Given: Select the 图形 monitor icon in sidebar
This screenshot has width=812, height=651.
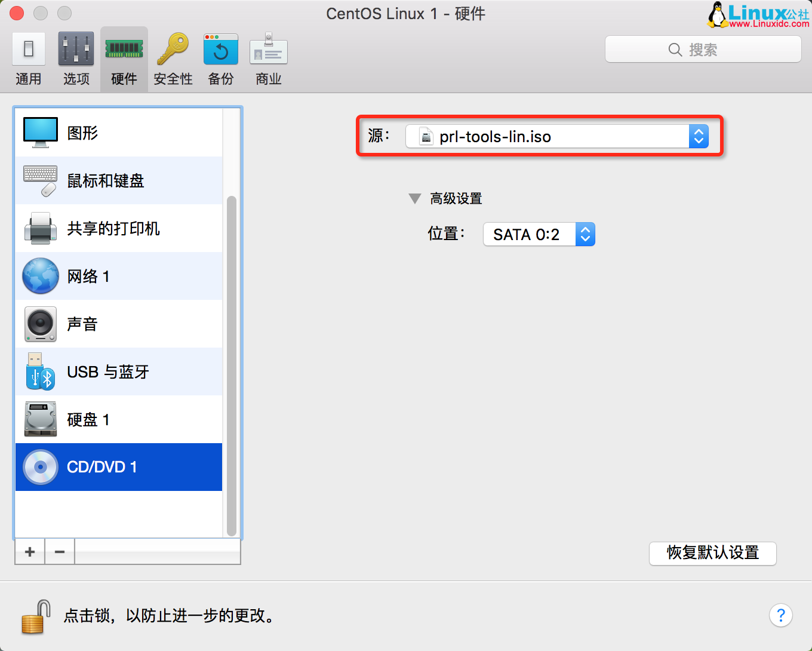Looking at the screenshot, I should click(41, 133).
